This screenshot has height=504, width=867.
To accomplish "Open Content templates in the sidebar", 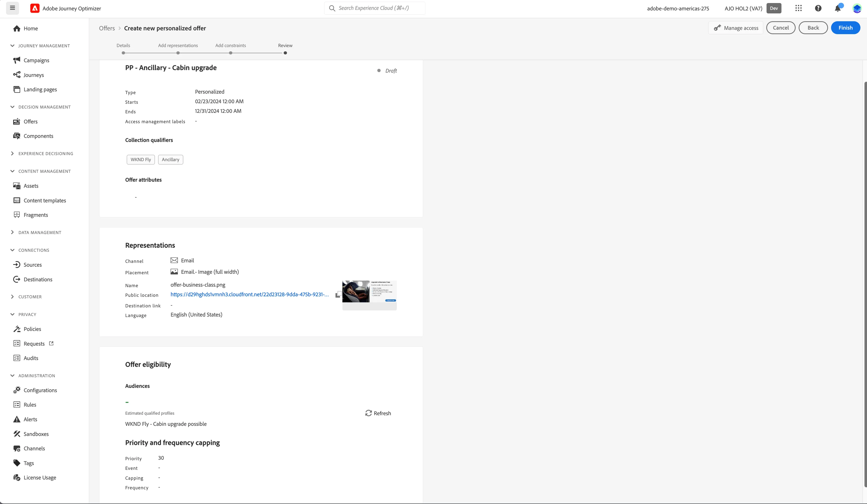I will pos(44,200).
